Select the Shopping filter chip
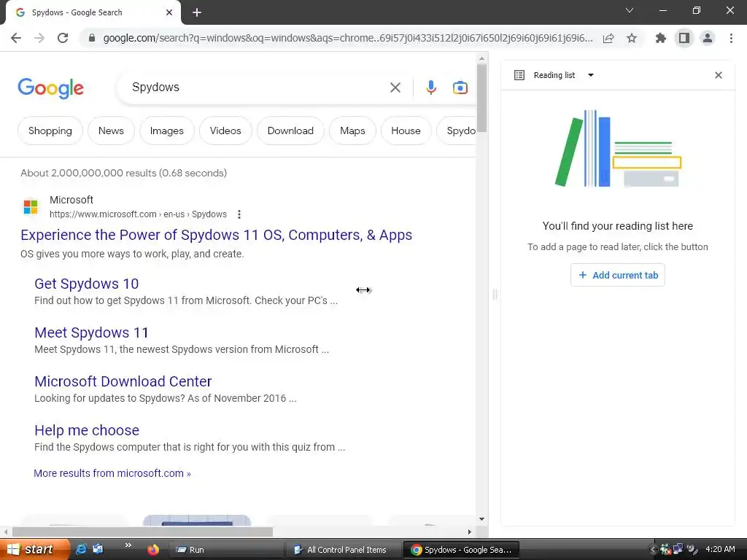Viewport: 747px width, 560px height. (50, 131)
